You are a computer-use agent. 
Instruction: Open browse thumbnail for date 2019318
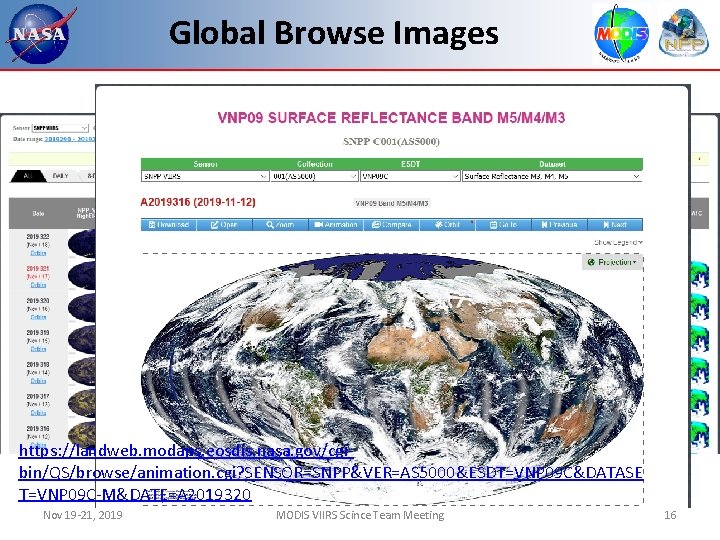click(x=82, y=371)
